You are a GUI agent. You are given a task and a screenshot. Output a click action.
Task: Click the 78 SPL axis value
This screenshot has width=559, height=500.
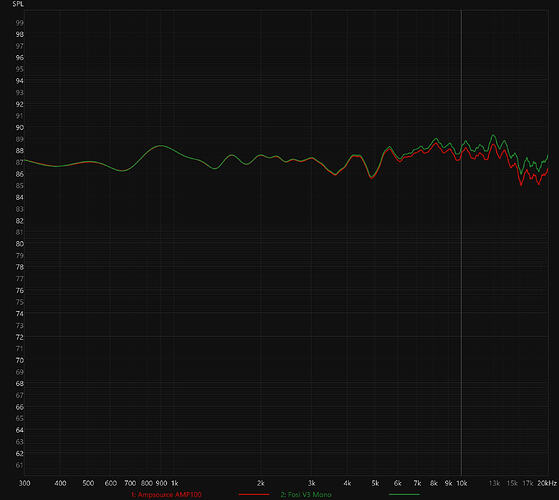click(x=20, y=267)
